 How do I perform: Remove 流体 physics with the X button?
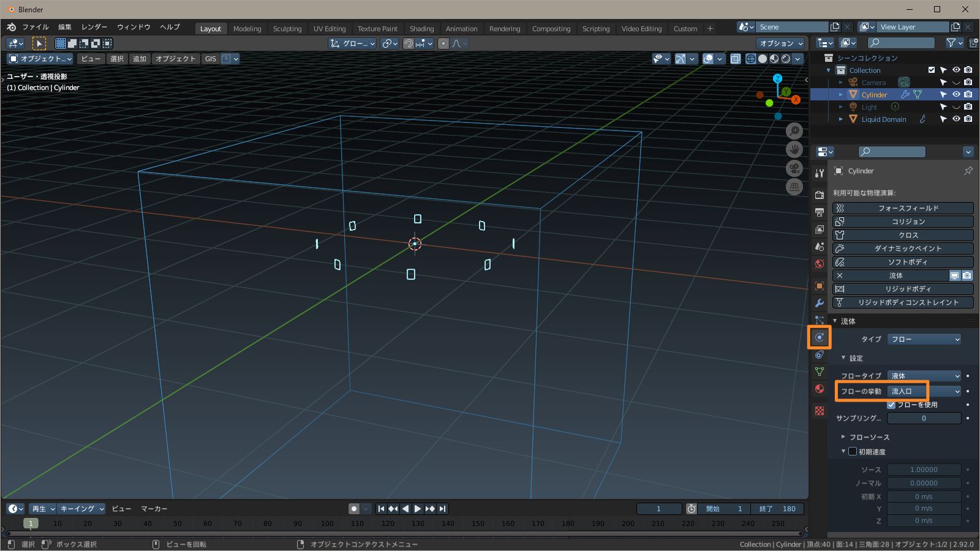840,275
